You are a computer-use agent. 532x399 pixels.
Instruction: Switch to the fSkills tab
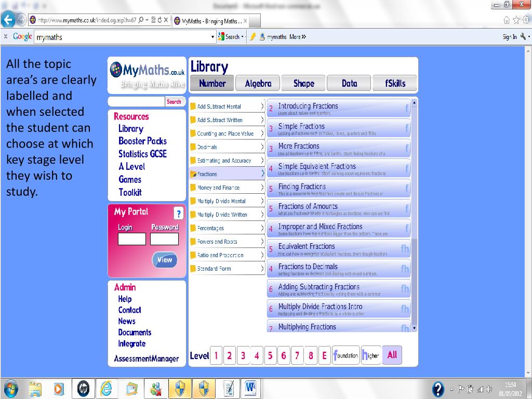click(x=395, y=84)
